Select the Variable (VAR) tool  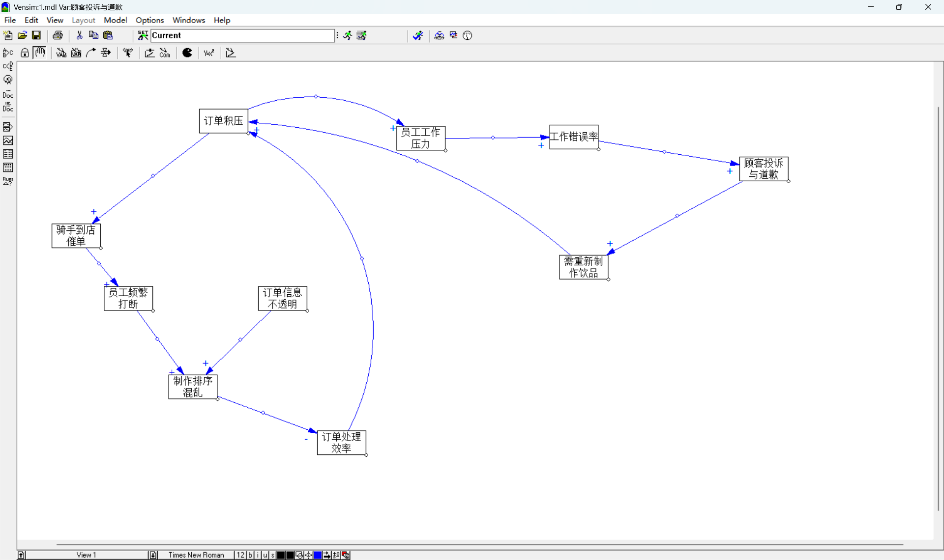click(x=61, y=53)
